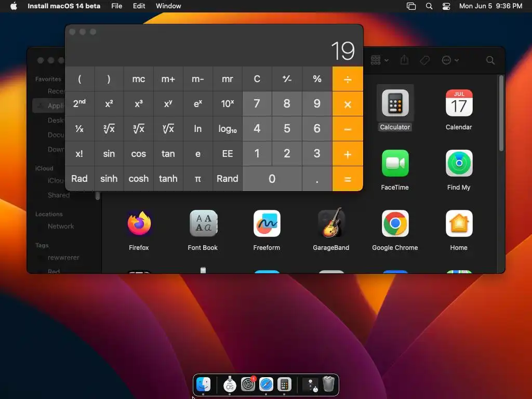The width and height of the screenshot is (532, 399).
Task: Click the calculator minus key
Action: 348,129
